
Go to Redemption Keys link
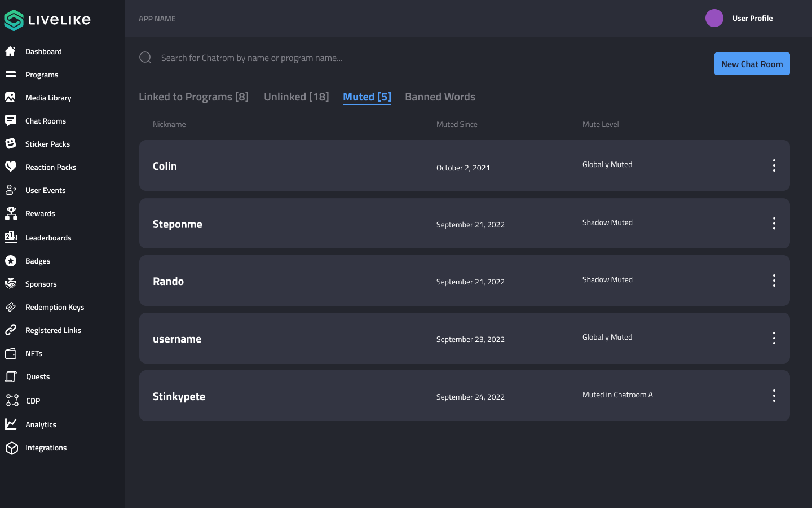pyautogui.click(x=55, y=307)
